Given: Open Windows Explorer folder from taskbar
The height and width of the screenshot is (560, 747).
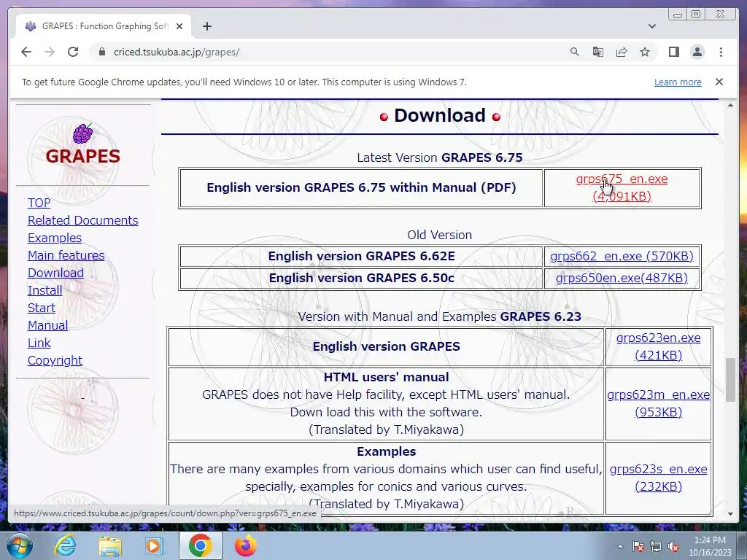Looking at the screenshot, I should [x=110, y=545].
